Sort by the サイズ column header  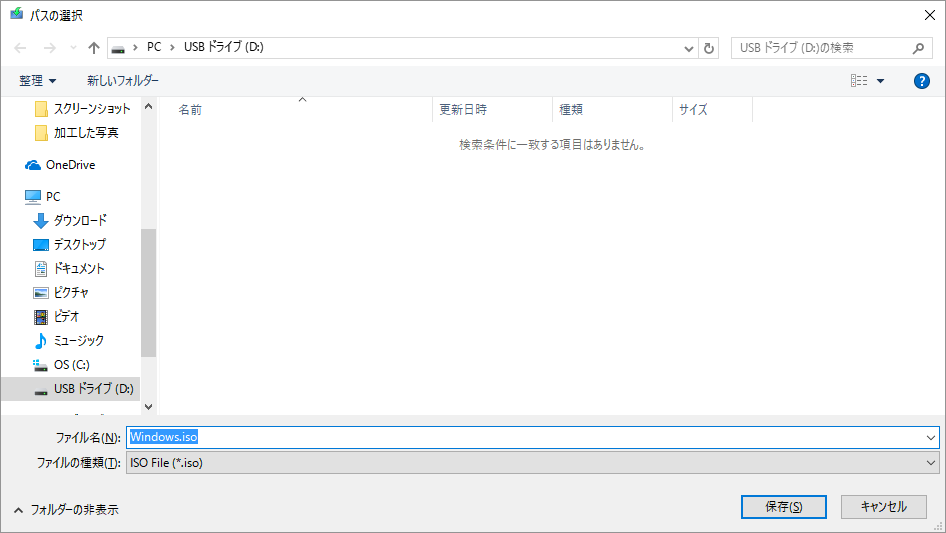(x=713, y=110)
